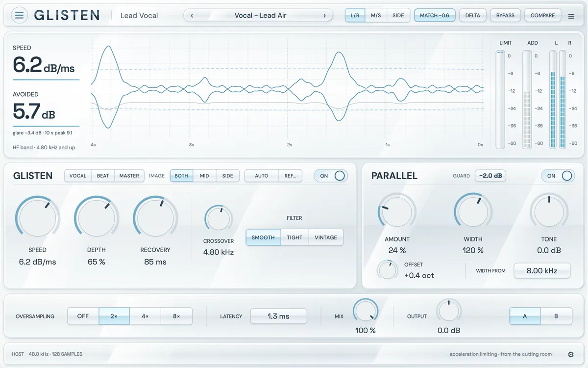Click the ADD meter
The height and width of the screenshot is (368, 588).
pos(527,99)
